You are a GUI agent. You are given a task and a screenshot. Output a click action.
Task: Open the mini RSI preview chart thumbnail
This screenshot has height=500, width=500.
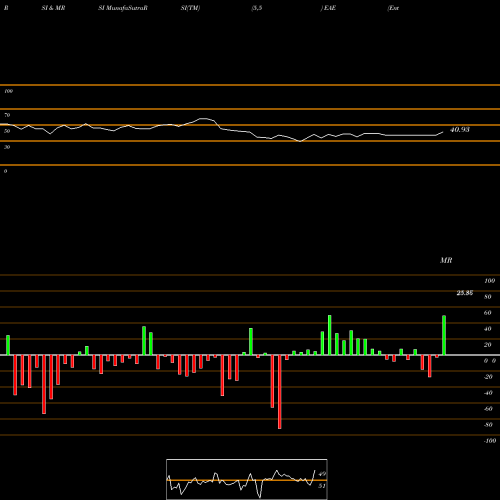(x=247, y=479)
